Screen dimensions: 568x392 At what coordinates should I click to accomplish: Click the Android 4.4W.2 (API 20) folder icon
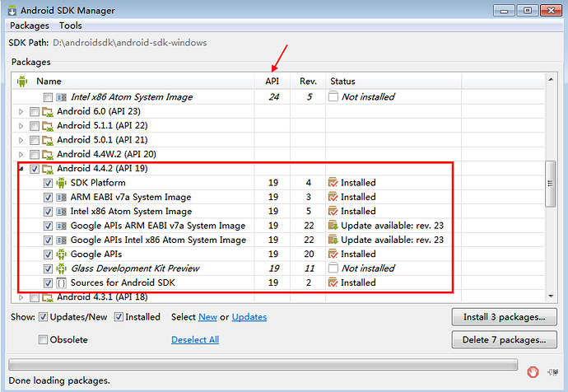(48, 154)
